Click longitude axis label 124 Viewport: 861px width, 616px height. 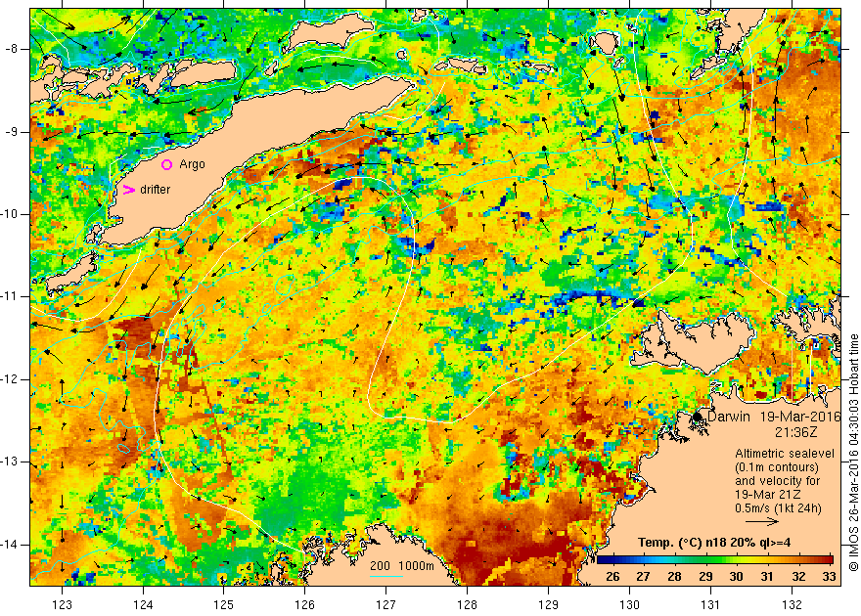pos(143,604)
